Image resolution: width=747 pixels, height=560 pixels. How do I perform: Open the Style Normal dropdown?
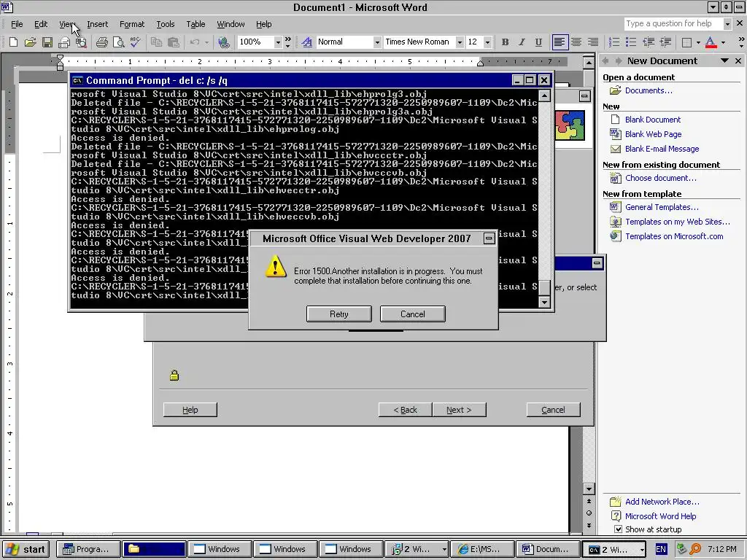point(377,42)
